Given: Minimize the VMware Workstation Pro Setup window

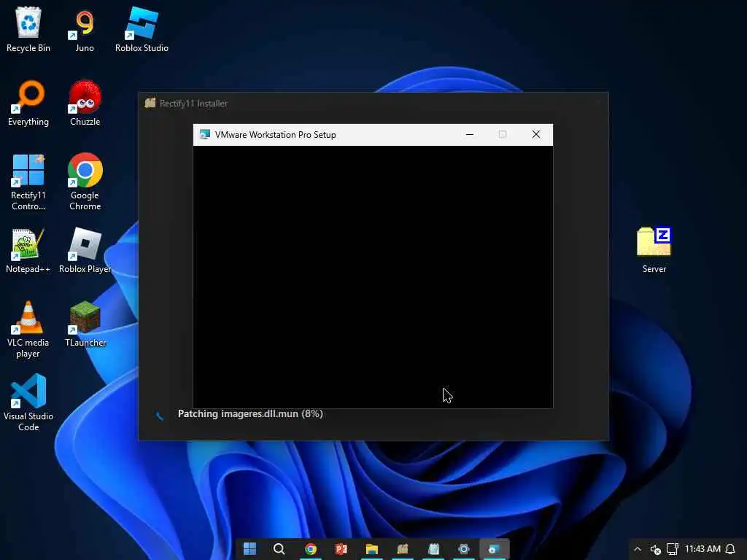Looking at the screenshot, I should point(470,135).
